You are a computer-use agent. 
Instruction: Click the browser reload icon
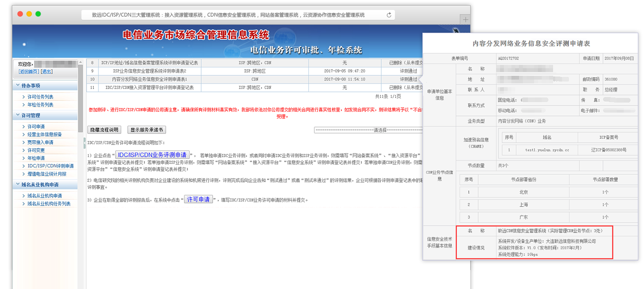(389, 15)
